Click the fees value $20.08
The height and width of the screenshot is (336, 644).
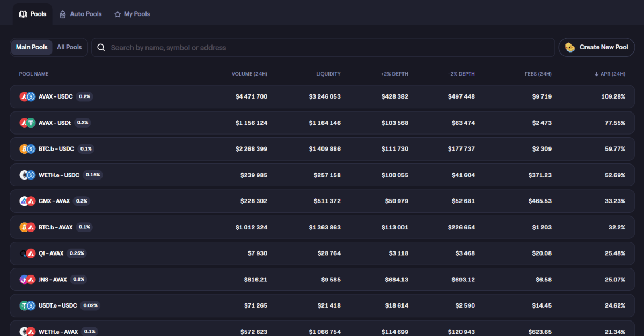(x=541, y=253)
